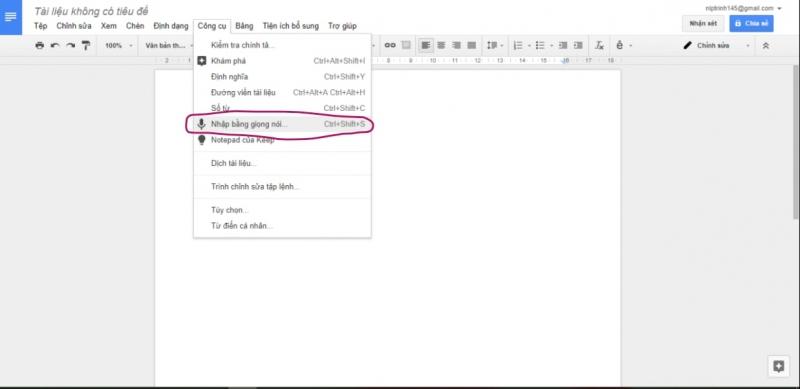The height and width of the screenshot is (389, 800).
Task: Open the Bảng menu
Action: click(x=244, y=26)
